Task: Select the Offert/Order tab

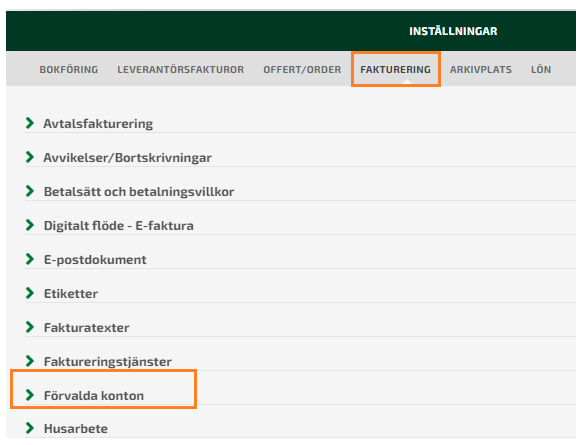Action: point(302,70)
